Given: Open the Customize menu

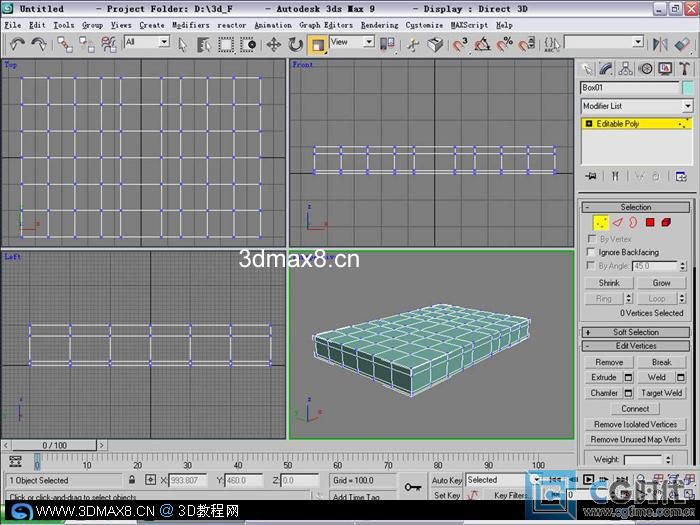Looking at the screenshot, I should pos(424,25).
